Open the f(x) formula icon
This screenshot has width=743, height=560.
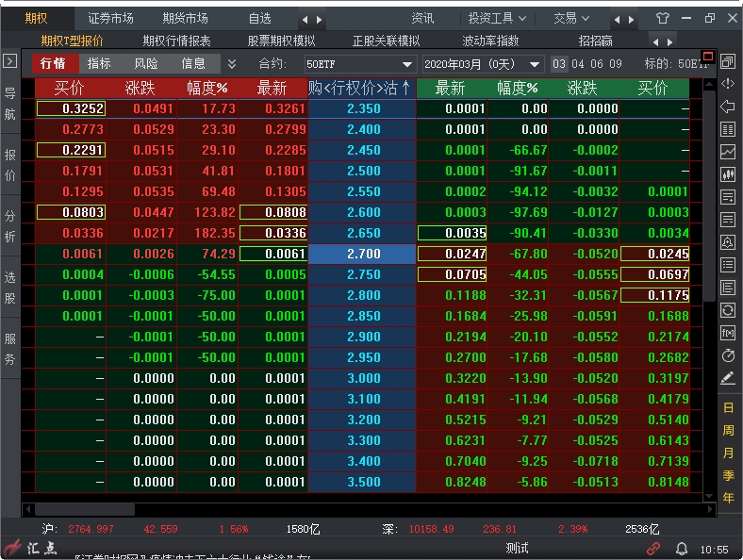tap(727, 333)
